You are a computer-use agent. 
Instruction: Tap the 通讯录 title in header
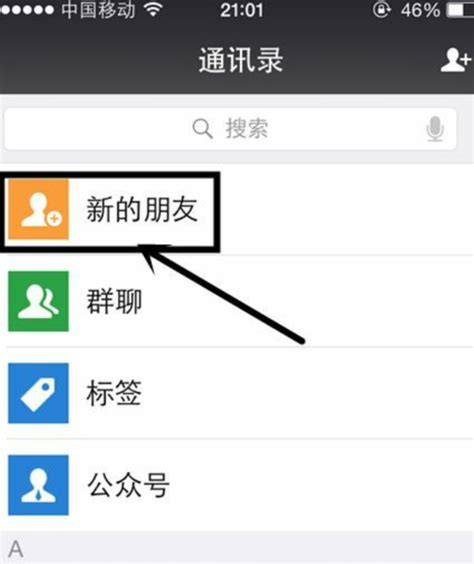point(241,60)
